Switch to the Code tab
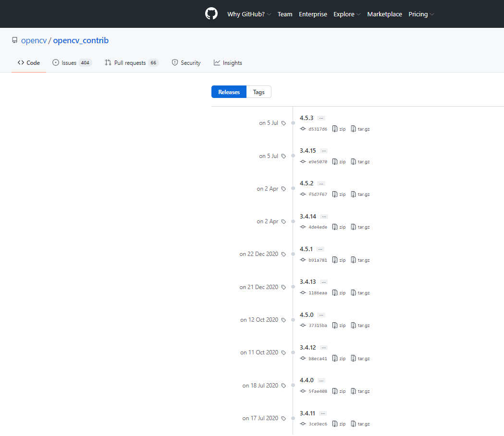Screen dimensions: 504x436 (29, 62)
